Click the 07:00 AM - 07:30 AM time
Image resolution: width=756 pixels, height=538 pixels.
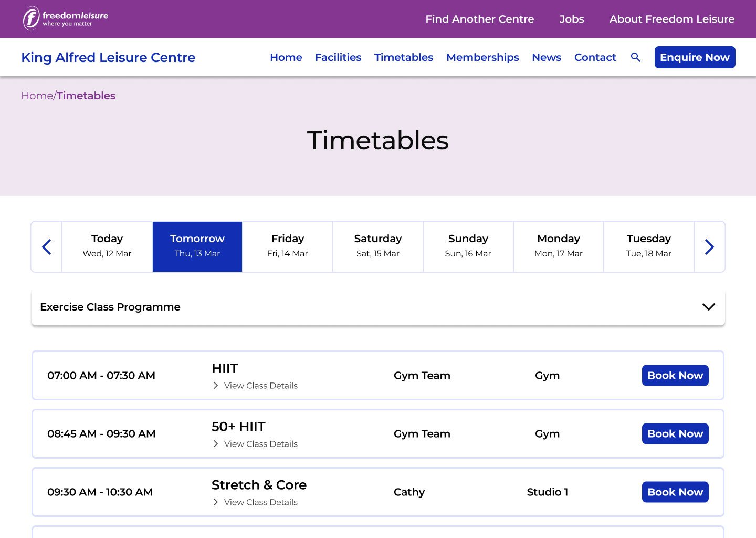101,376
